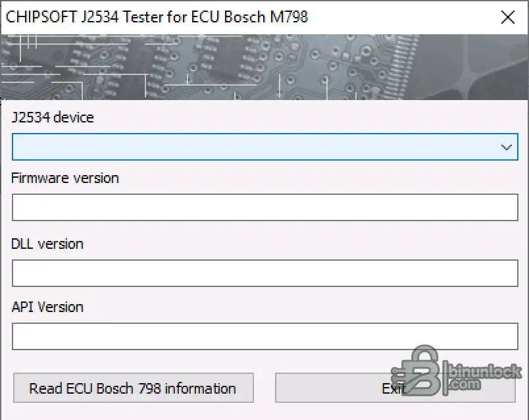Select the "J2534 device" label
This screenshot has width=529, height=420.
pos(53,117)
